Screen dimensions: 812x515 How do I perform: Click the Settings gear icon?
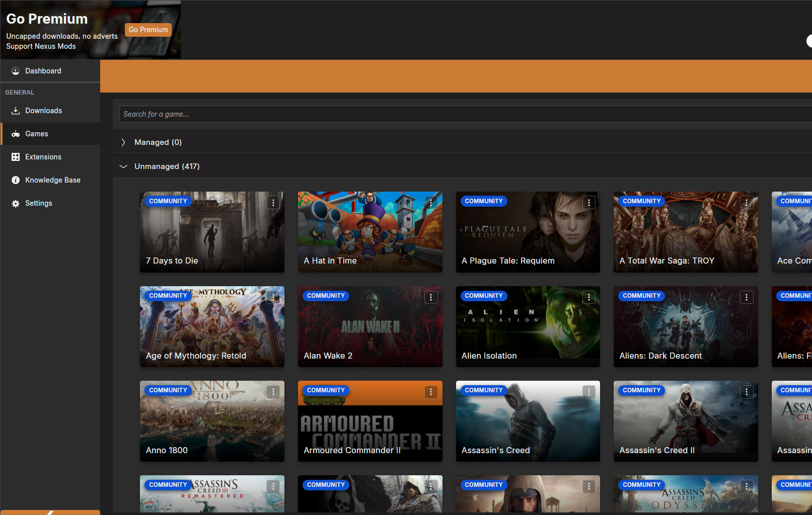coord(16,203)
